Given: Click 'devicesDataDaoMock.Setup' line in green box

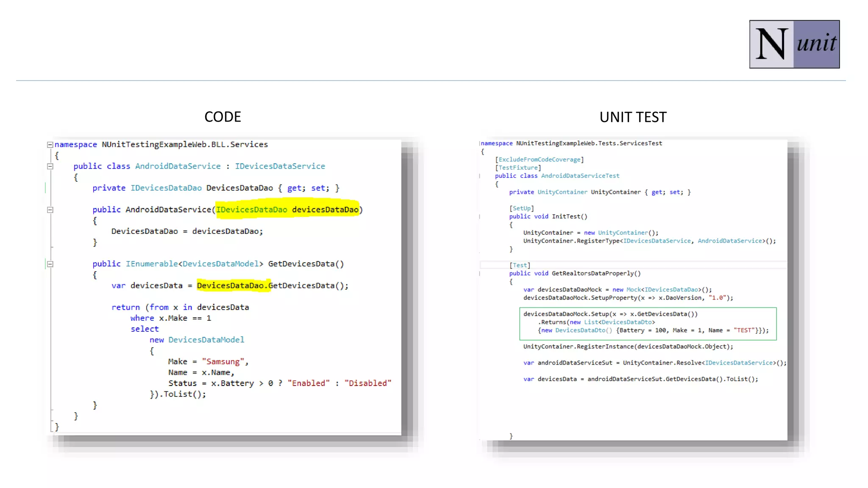Looking at the screenshot, I should 610,314.
